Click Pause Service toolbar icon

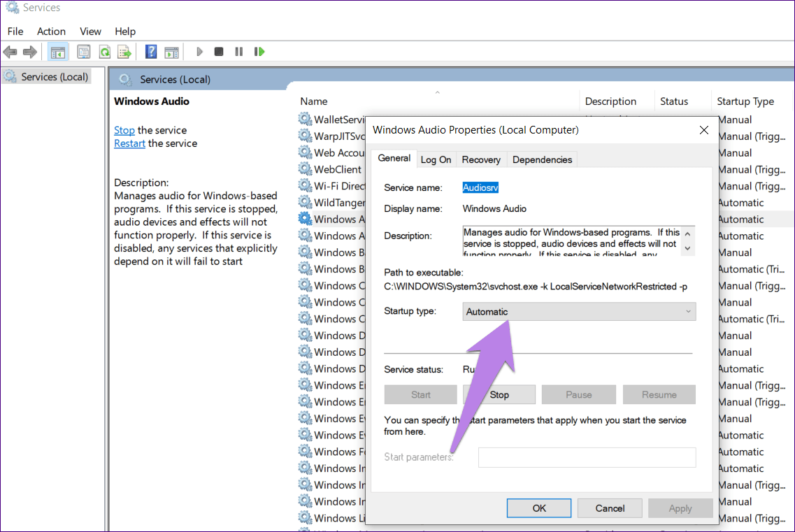point(239,52)
